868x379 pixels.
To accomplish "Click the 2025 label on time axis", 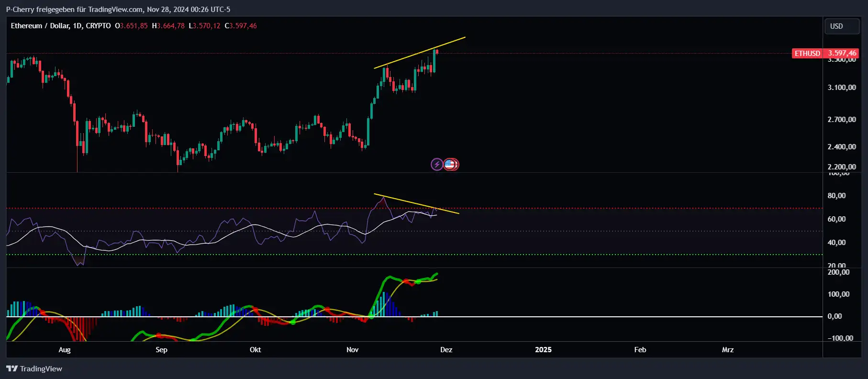I will [543, 350].
